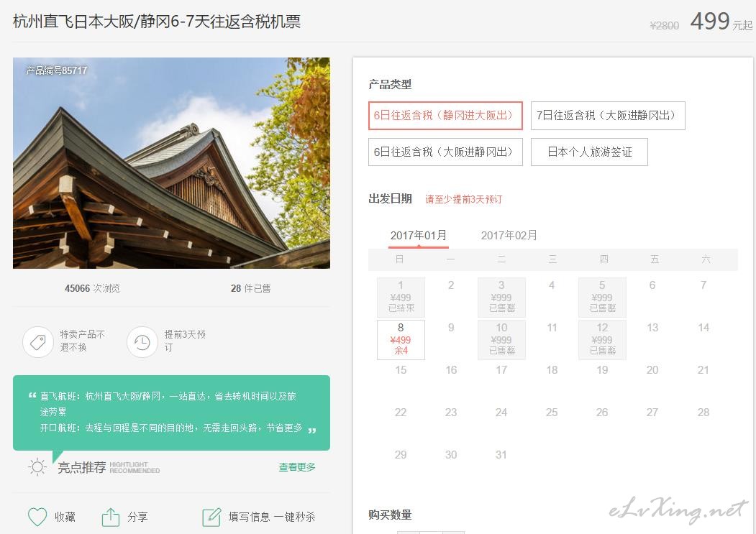756x534 pixels.
Task: Click the heart favorite icon
Action: click(37, 517)
